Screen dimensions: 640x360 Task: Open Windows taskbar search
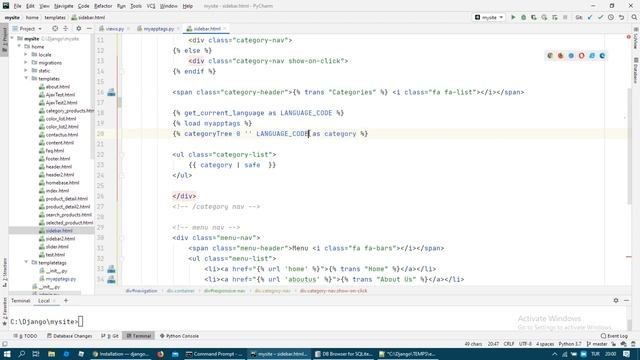(22, 354)
